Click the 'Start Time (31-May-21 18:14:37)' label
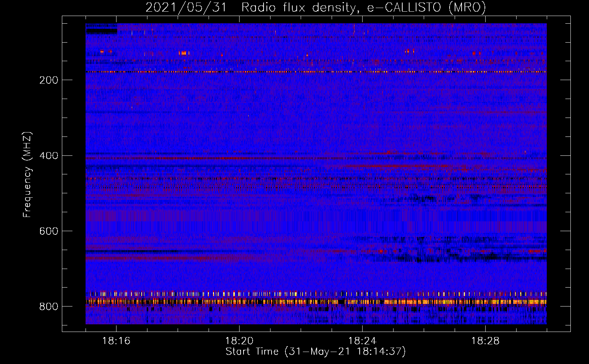589x364 pixels. (x=316, y=352)
